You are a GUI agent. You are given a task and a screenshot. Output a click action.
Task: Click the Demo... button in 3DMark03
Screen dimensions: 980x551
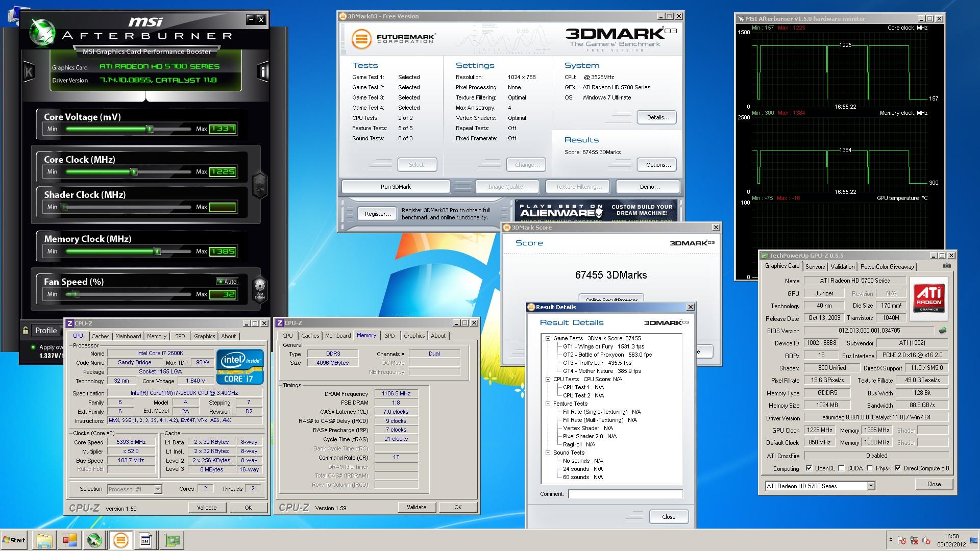tap(648, 187)
